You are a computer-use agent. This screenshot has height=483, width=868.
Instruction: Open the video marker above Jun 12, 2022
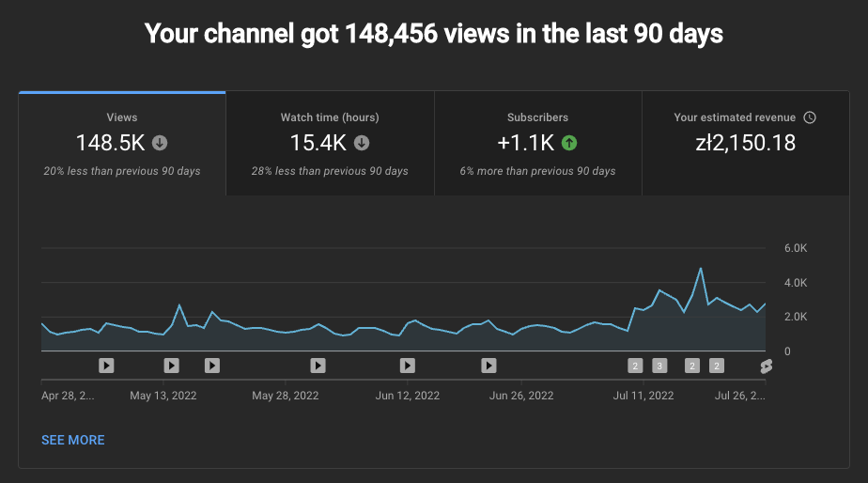point(407,366)
